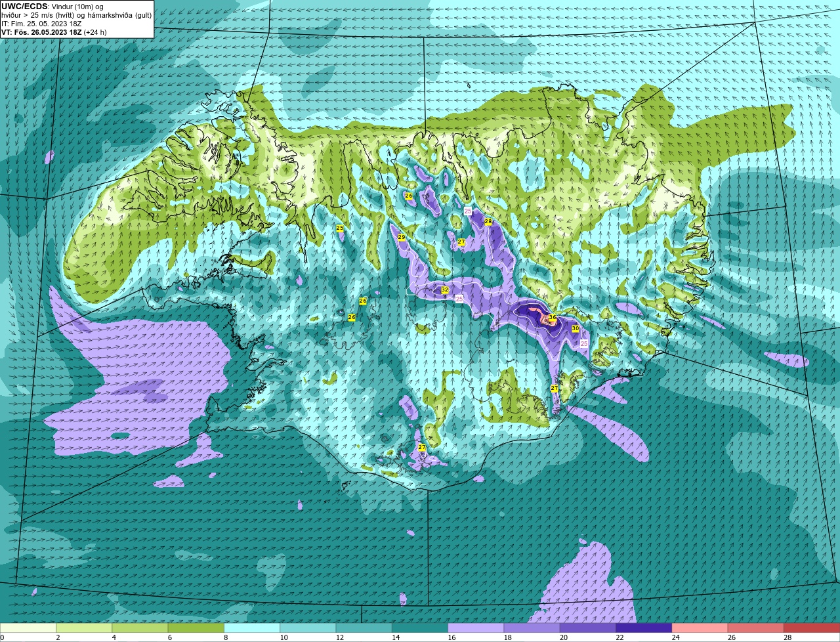Select legend tick value 24
840x642 pixels.
click(x=676, y=637)
